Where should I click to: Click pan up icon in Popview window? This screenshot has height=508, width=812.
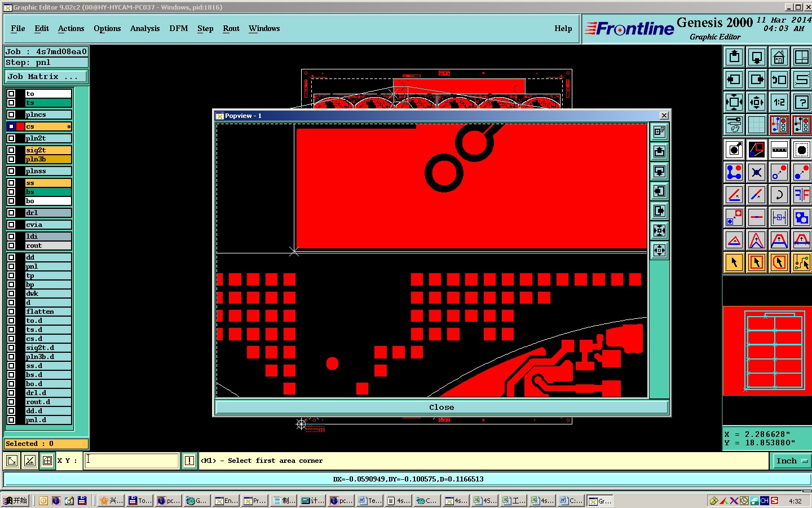point(659,151)
